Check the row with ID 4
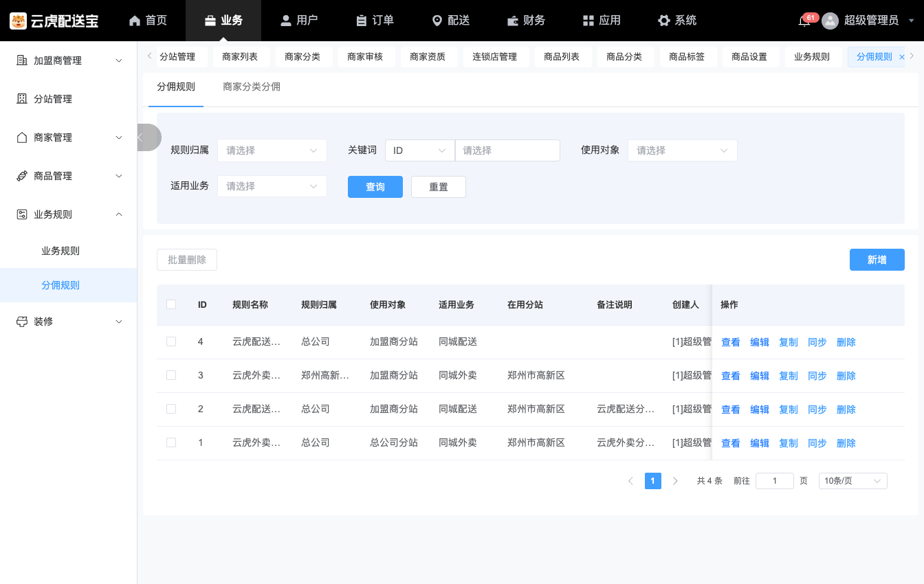The image size is (924, 584). pos(171,341)
